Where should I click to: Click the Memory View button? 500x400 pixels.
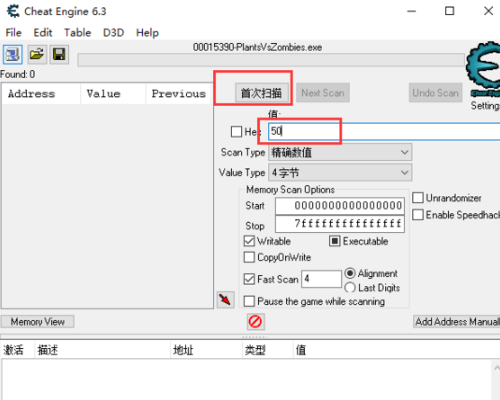[37, 322]
